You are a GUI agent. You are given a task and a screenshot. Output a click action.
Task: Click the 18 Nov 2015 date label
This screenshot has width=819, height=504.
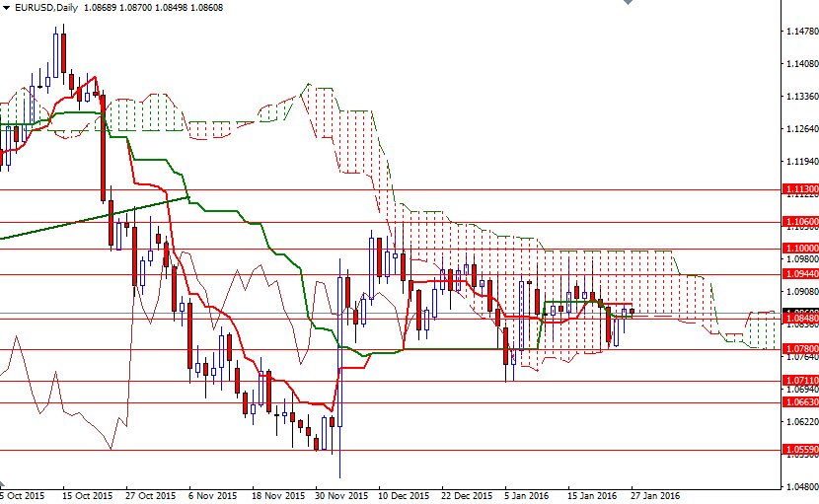[278, 495]
